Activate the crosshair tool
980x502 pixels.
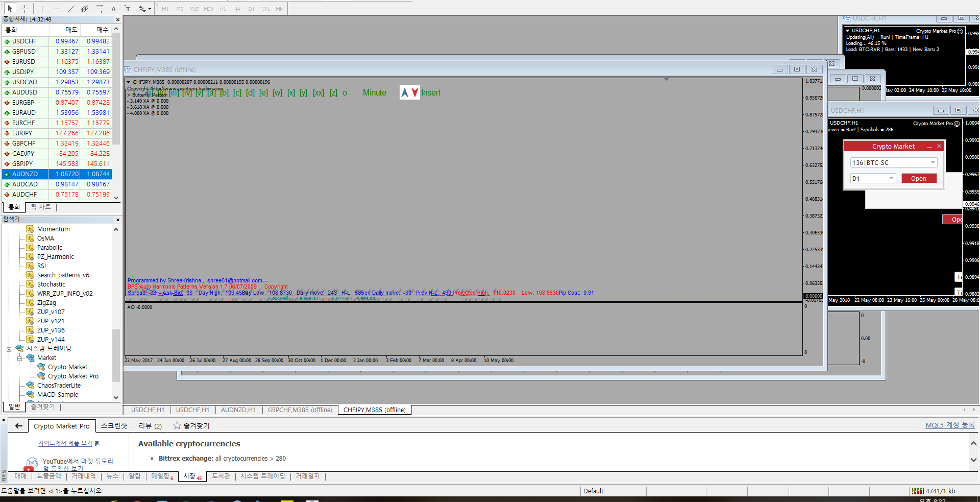tap(24, 9)
